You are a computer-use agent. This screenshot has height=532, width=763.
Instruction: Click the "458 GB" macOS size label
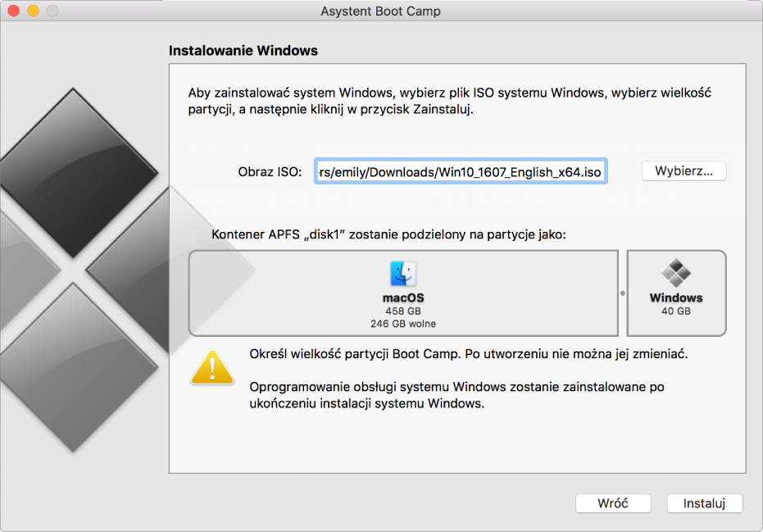(403, 311)
